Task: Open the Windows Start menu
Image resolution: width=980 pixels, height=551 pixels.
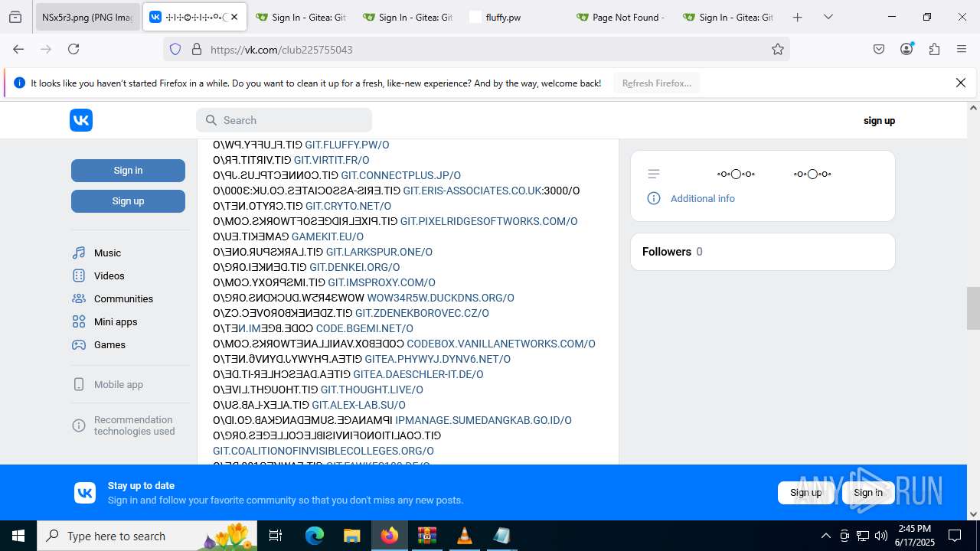Action: [x=18, y=536]
